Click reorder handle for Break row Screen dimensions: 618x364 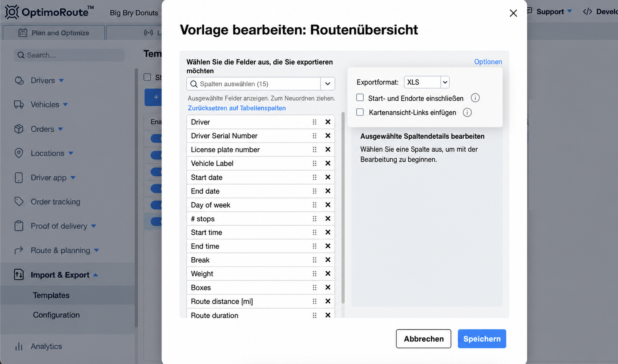click(315, 260)
